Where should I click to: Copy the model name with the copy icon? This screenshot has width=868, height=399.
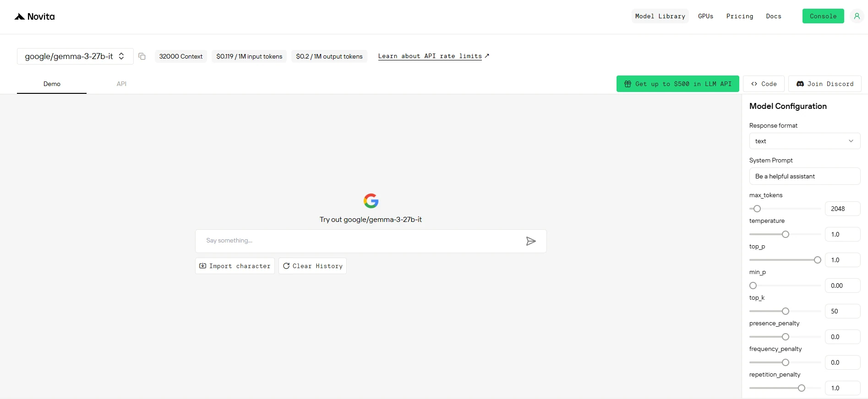click(142, 56)
